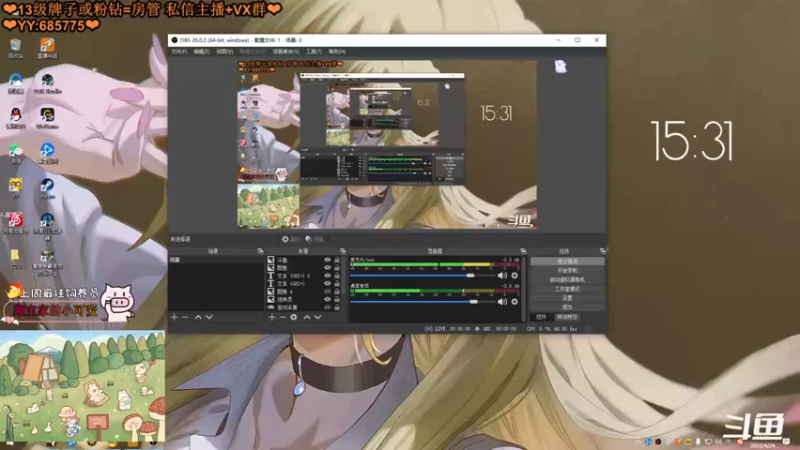Mute the 桌面音频 speaker icon
The image size is (800, 450).
coord(502,302)
